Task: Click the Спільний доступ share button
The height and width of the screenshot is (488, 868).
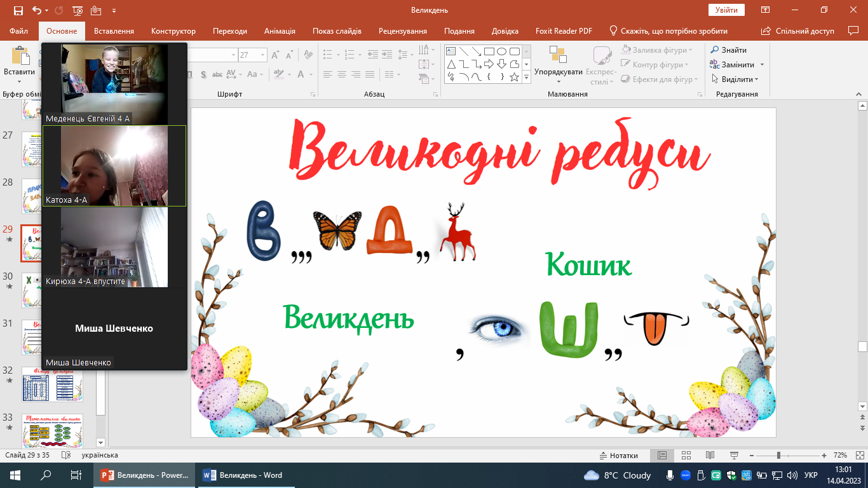Action: (x=797, y=30)
